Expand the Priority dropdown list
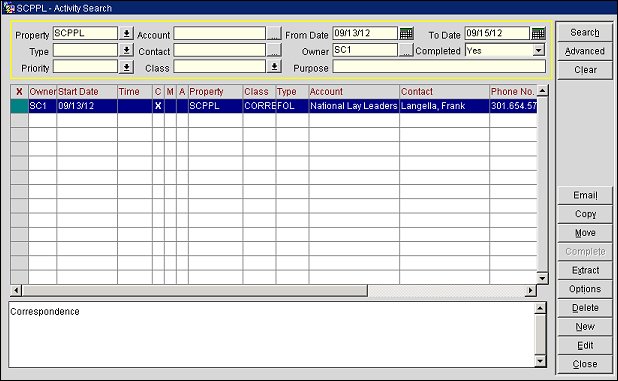 (126, 67)
